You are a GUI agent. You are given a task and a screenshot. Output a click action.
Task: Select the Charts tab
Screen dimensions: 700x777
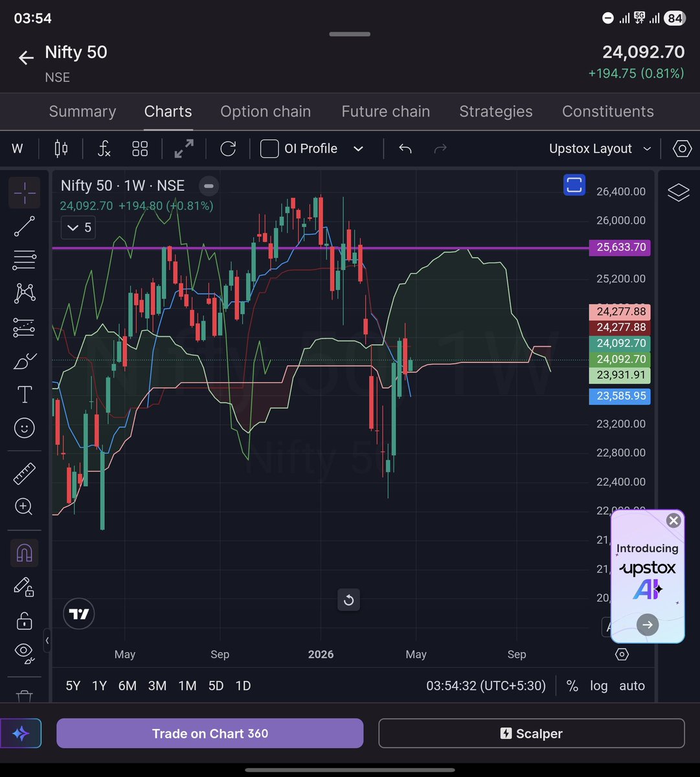pyautogui.click(x=168, y=111)
